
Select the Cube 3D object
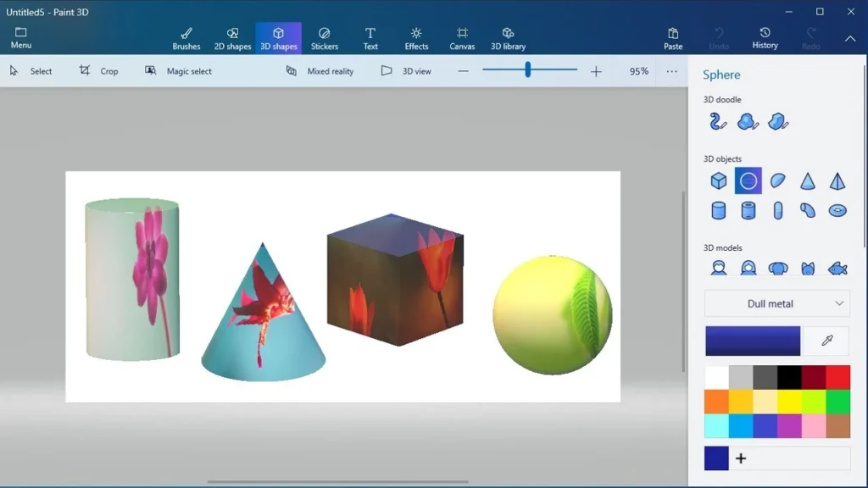coord(719,181)
